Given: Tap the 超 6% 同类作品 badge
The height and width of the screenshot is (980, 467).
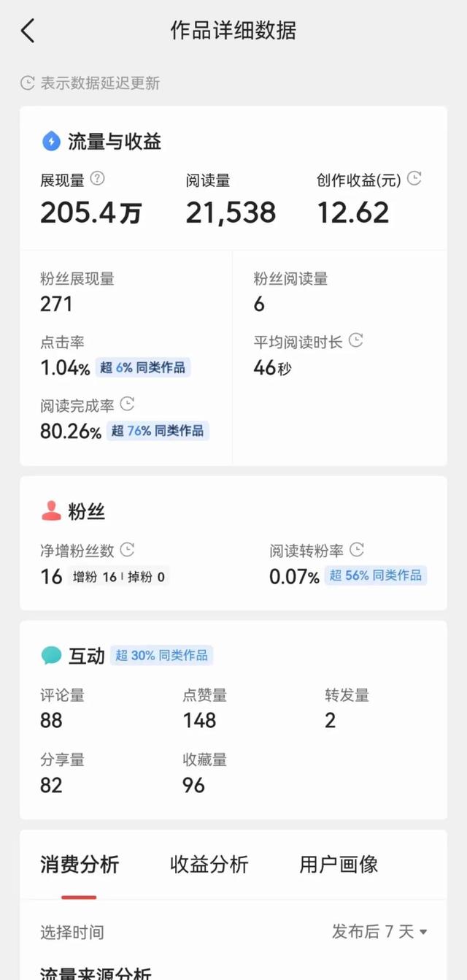Looking at the screenshot, I should [x=143, y=367].
